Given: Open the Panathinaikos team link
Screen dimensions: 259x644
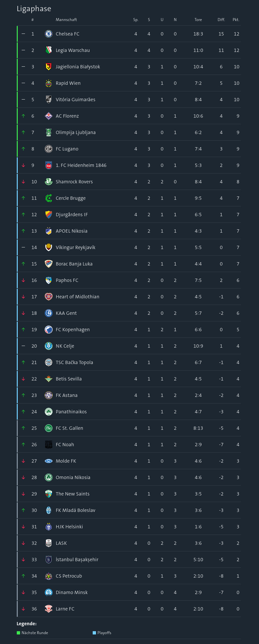Looking at the screenshot, I should pos(71,412).
